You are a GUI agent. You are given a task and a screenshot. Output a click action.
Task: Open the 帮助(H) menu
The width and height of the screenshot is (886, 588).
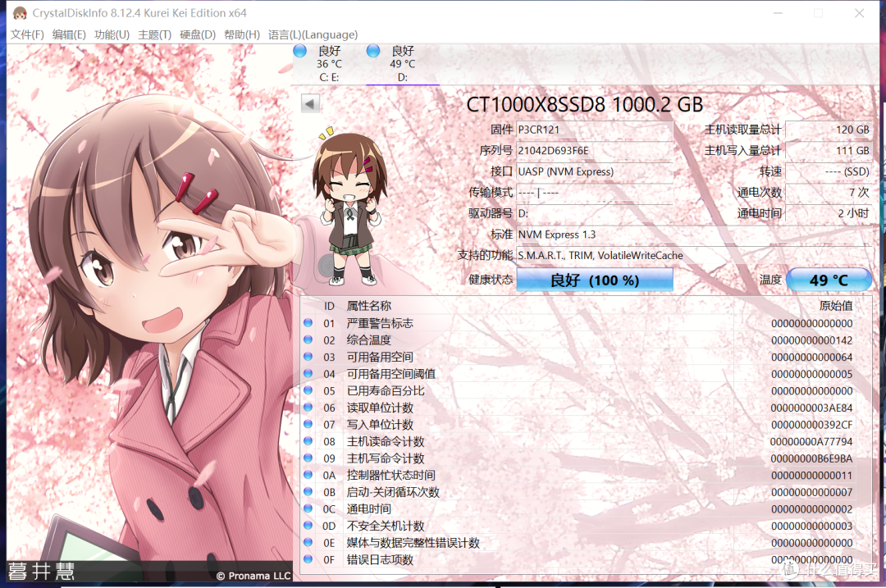pyautogui.click(x=242, y=34)
